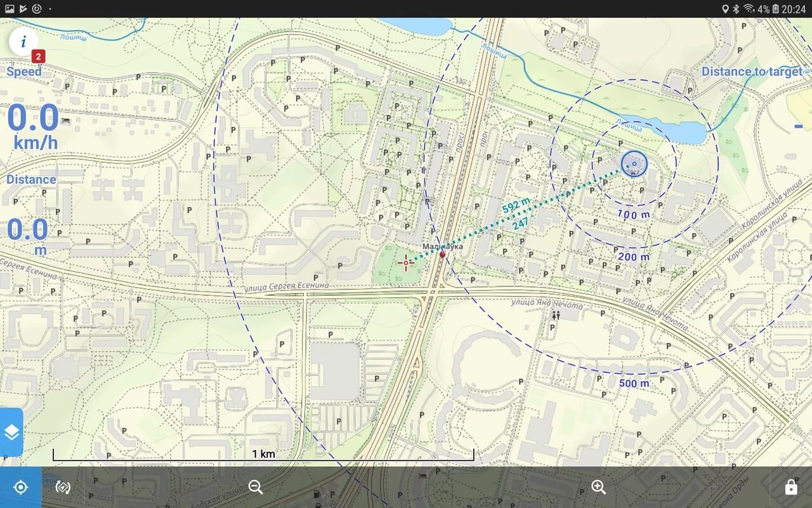Tap the Лошица river label at top left
812x508 pixels.
(x=72, y=37)
